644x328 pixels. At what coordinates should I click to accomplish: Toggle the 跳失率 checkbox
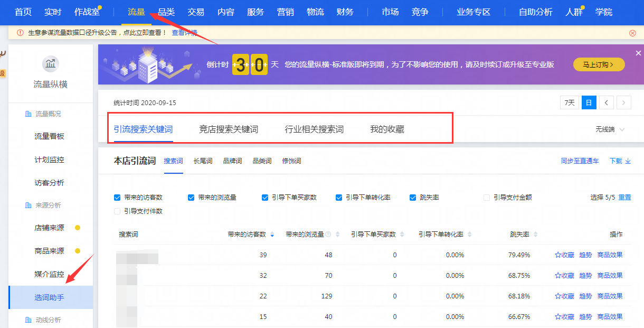(x=413, y=198)
